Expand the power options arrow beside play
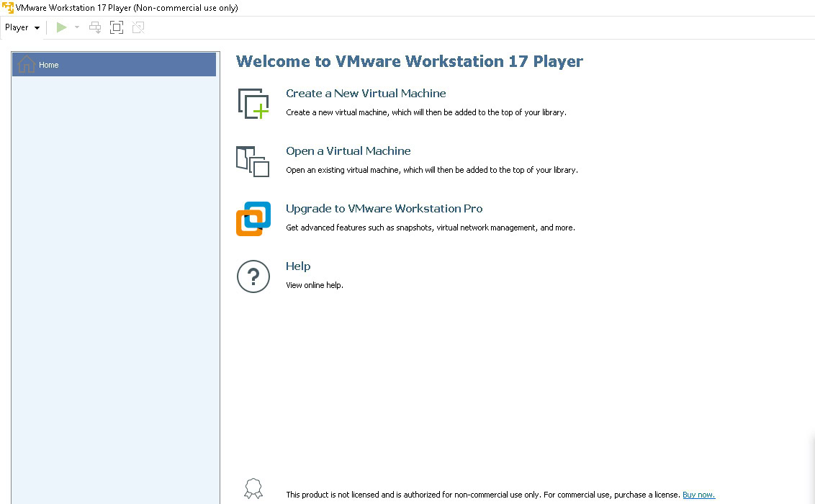The width and height of the screenshot is (815, 504). [77, 27]
